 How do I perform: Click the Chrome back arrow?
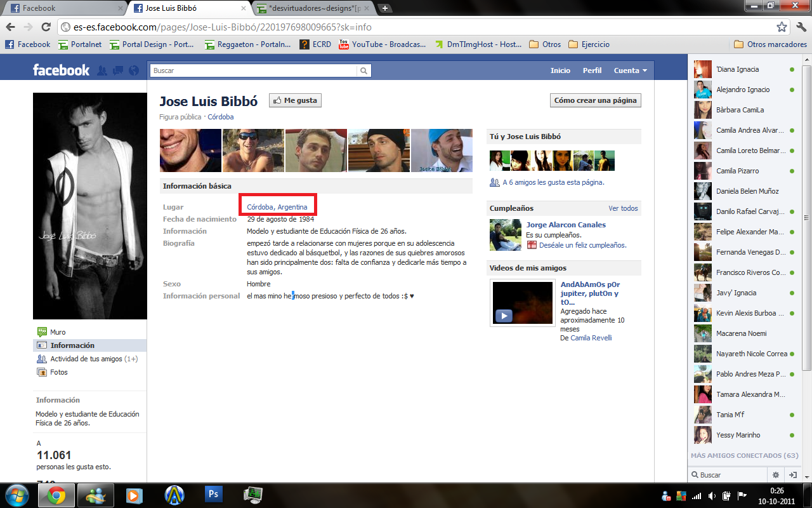coord(11,27)
